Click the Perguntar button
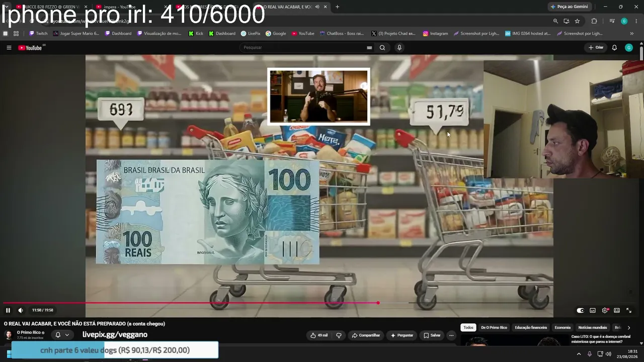This screenshot has width=644, height=362. tap(402, 335)
